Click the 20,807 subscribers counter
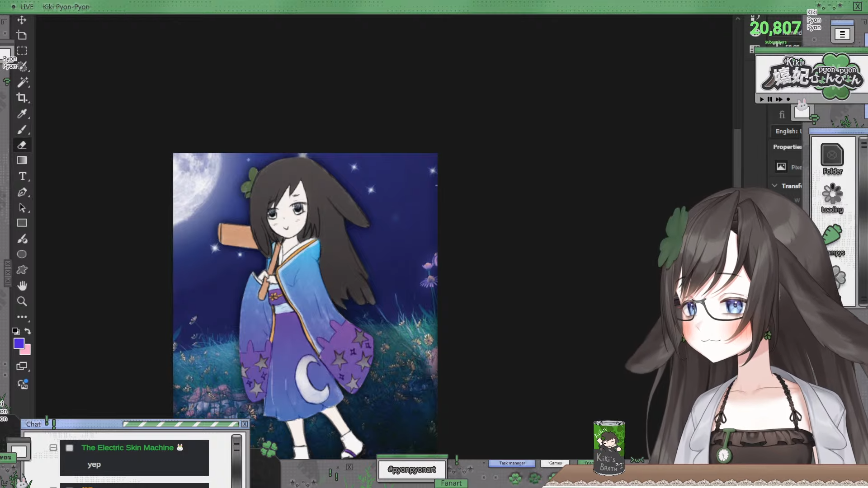This screenshot has height=488, width=868. 775,28
